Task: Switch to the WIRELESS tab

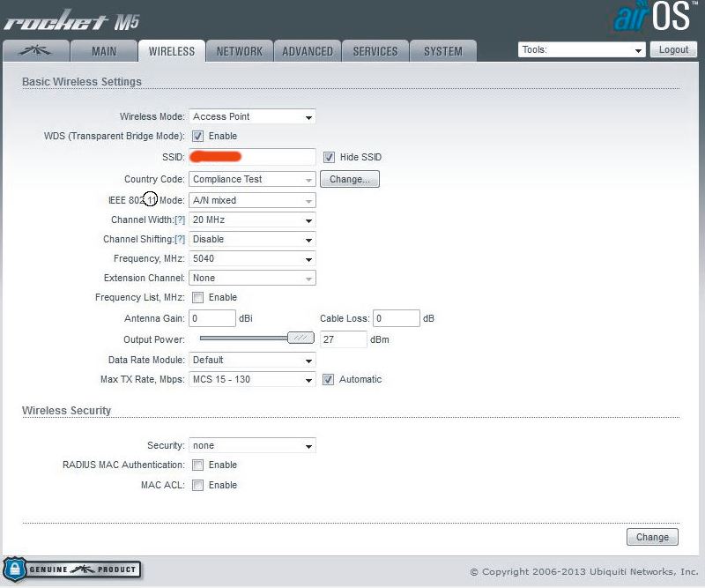Action: point(172,51)
